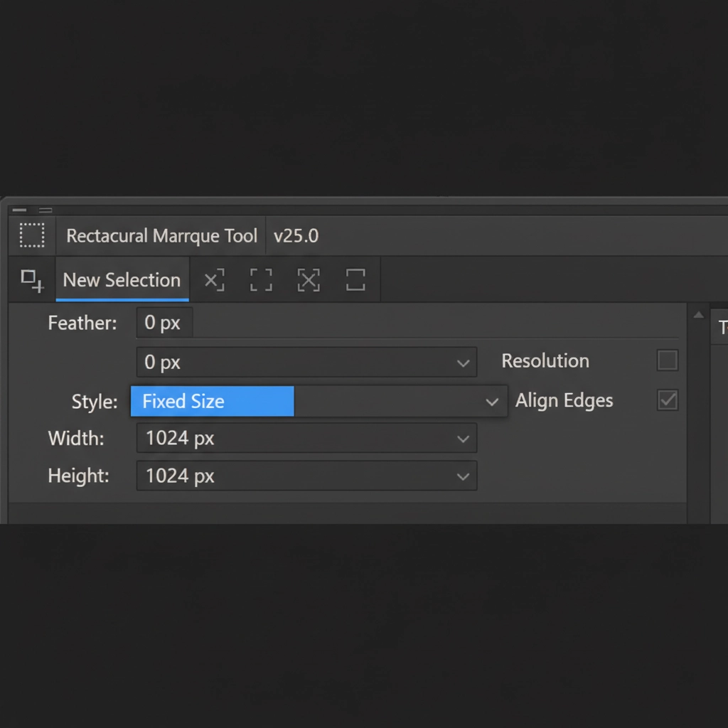This screenshot has height=728, width=728.
Task: Click the v25.0 version label
Action: click(296, 236)
